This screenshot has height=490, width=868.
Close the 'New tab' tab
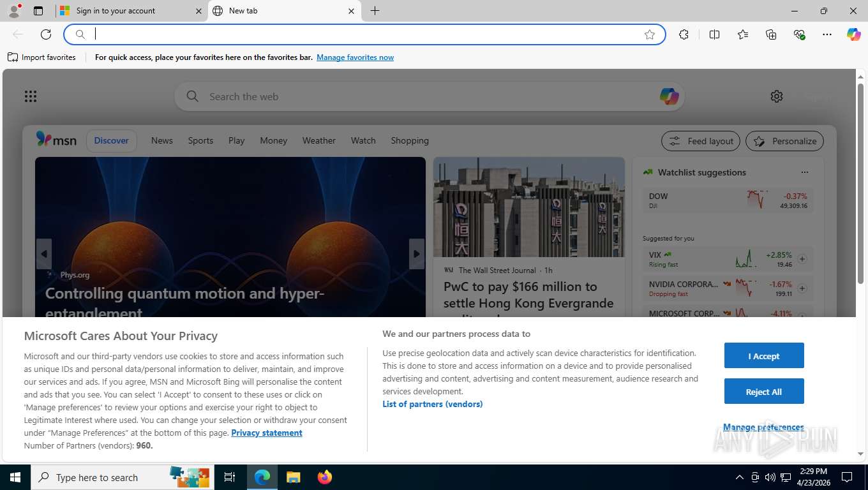[x=351, y=11]
